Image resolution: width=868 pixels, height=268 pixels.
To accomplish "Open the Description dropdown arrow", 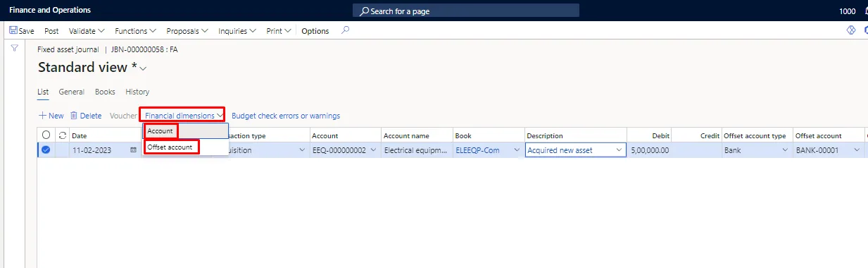I will coord(619,150).
